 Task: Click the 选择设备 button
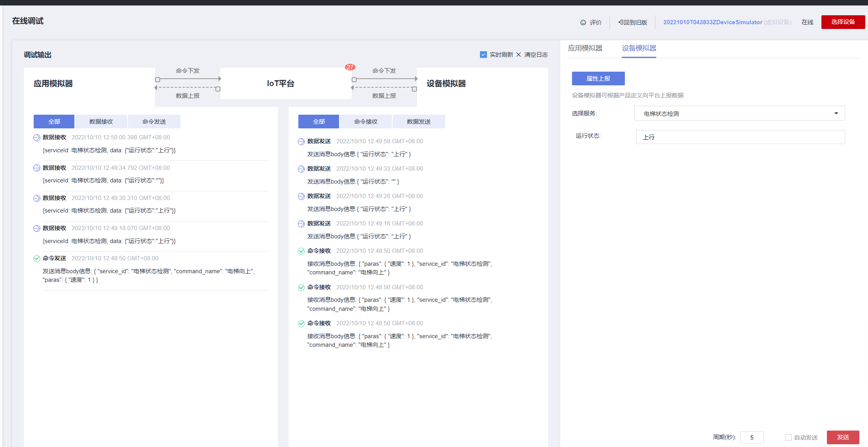(x=843, y=22)
